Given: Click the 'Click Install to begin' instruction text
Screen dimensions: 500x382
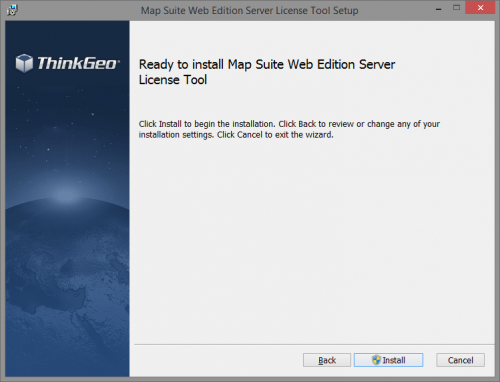Looking at the screenshot, I should (289, 124).
